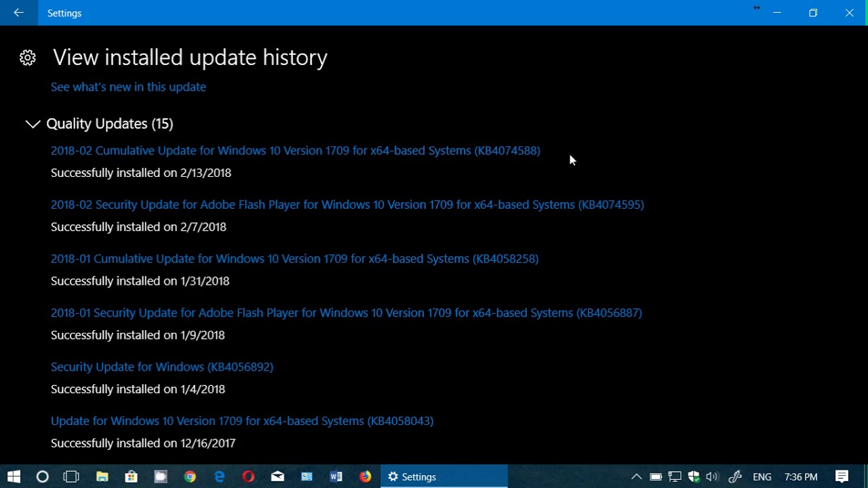The image size is (868, 488).
Task: Click 'Successfully installed on 1/4/2018' text
Action: coord(138,389)
